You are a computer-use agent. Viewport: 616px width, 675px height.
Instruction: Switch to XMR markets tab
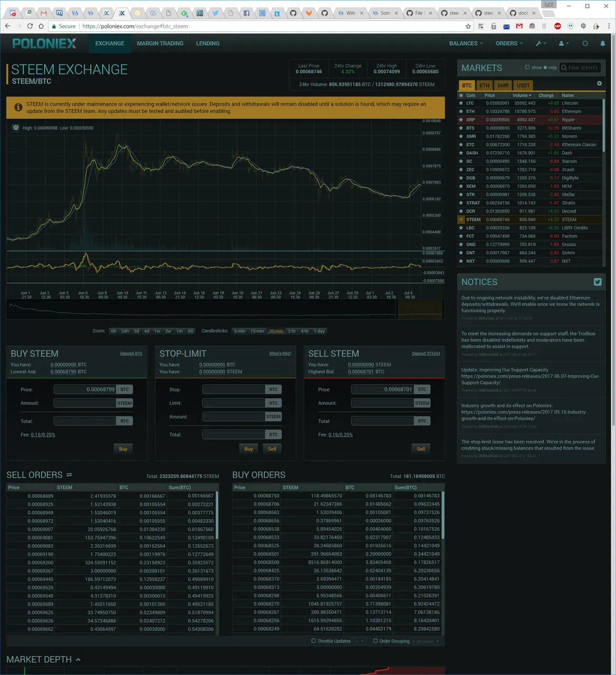tap(503, 85)
